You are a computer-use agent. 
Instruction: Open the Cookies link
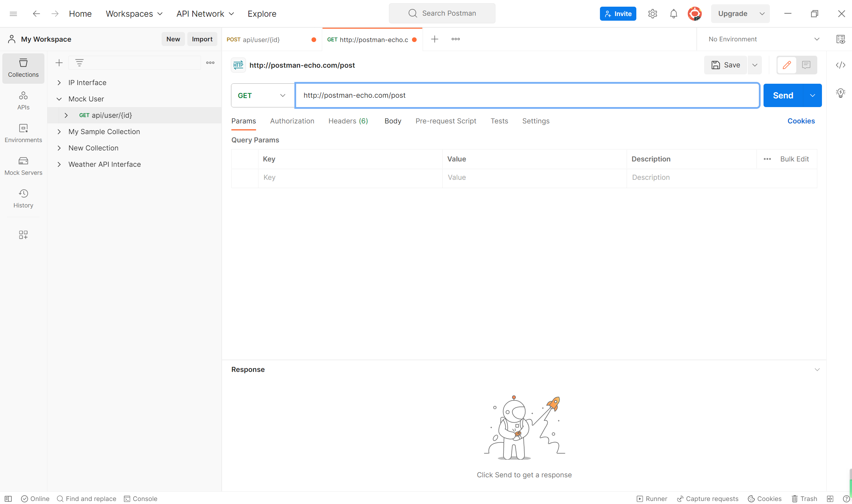pos(801,121)
